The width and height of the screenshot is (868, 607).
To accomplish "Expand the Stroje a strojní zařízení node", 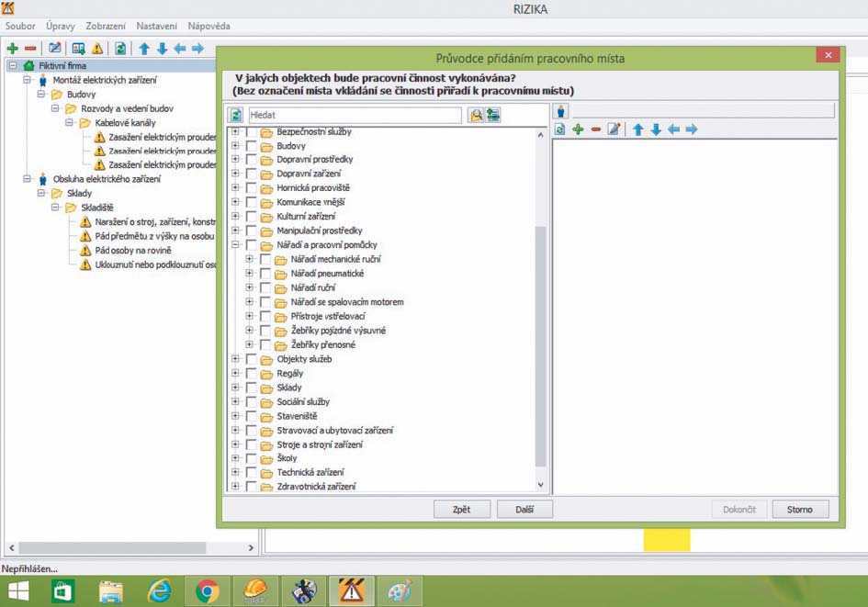I will click(235, 444).
